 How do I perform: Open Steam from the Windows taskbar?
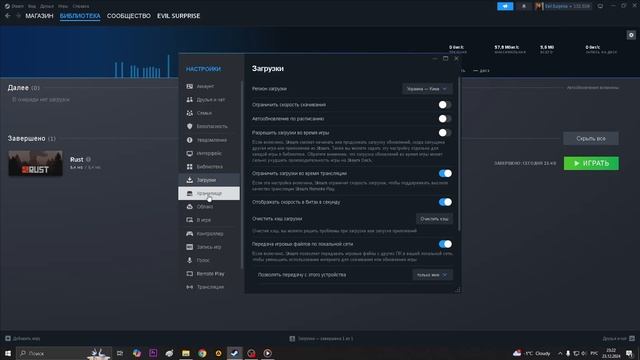click(234, 353)
